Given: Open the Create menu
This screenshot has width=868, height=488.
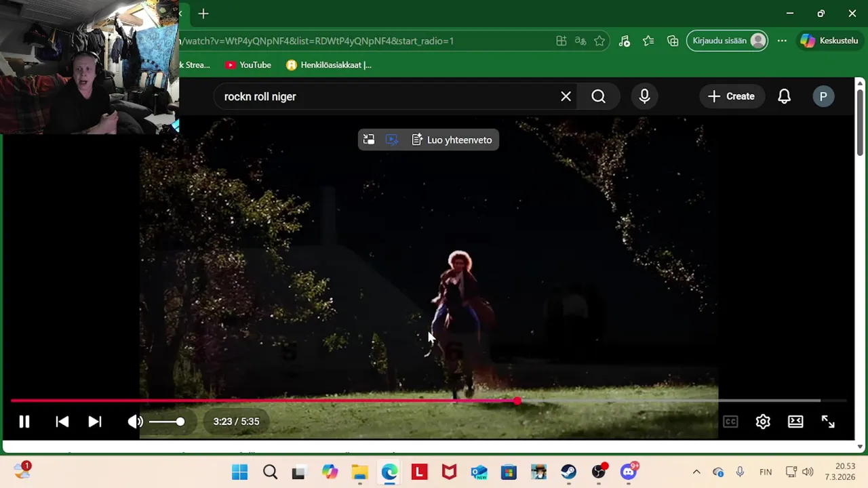Looking at the screenshot, I should pyautogui.click(x=731, y=96).
